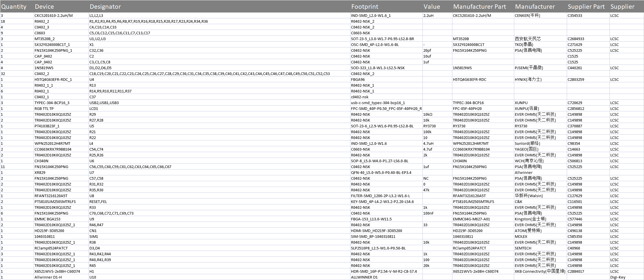Click designator cell SIM1

click(x=93, y=236)
